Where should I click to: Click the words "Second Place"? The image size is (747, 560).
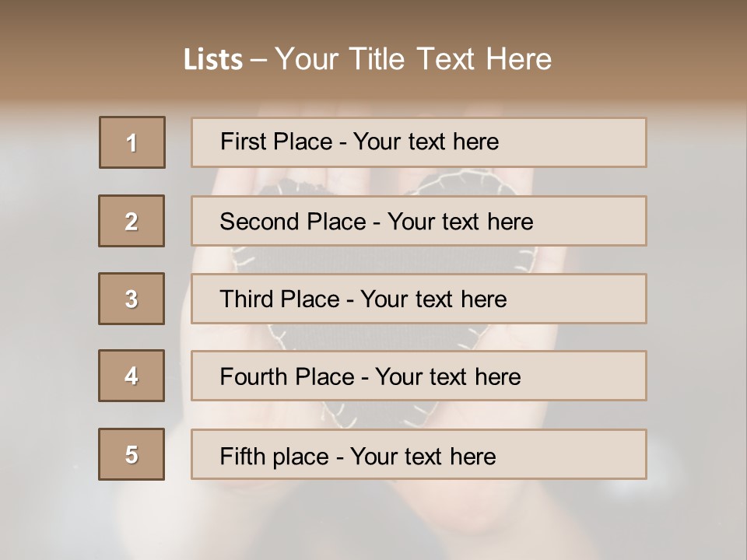click(292, 222)
